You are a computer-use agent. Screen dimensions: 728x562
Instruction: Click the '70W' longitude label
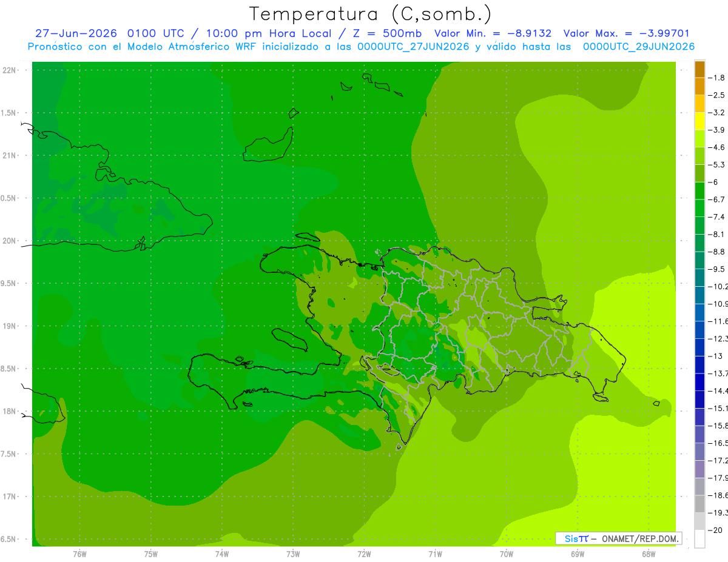point(507,554)
